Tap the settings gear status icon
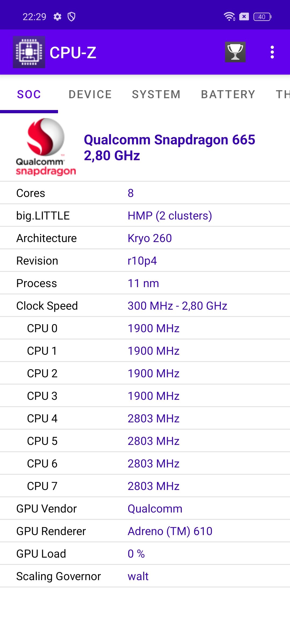Viewport: 290px width, 644px height. click(57, 17)
